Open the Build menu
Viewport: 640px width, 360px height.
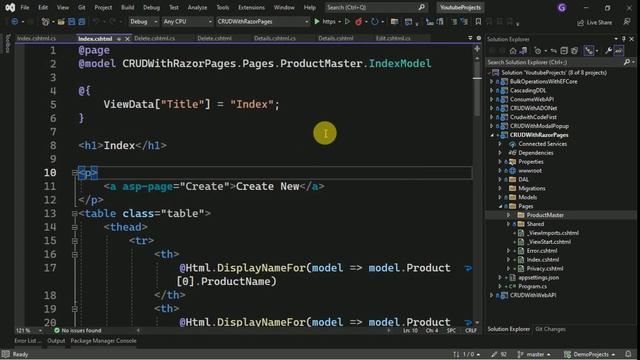coord(127,7)
